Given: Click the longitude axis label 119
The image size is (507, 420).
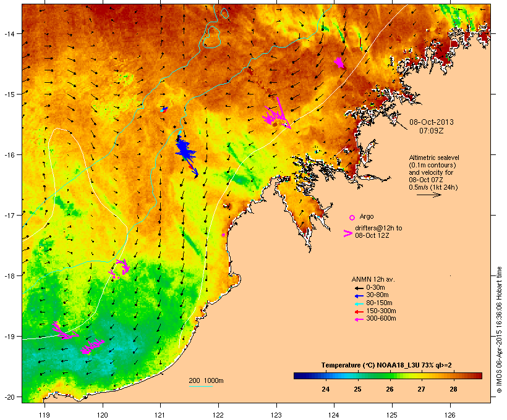Looking at the screenshot, I should coord(45,415).
